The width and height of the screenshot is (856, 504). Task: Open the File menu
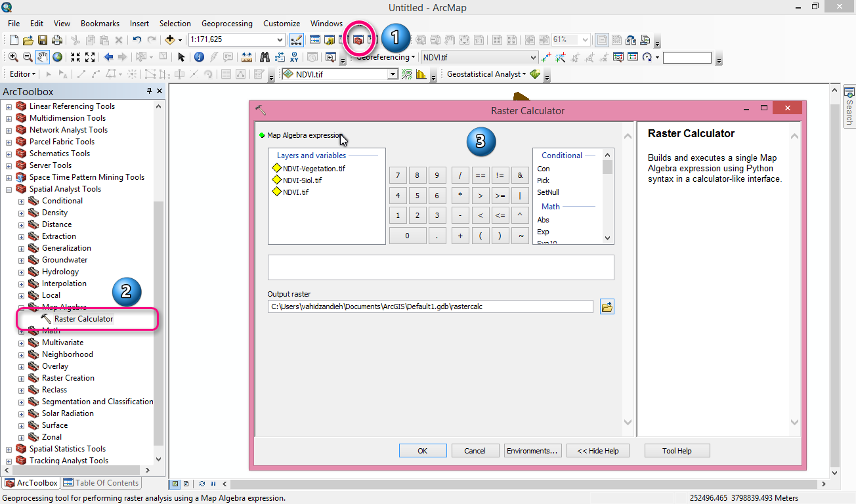[14, 23]
